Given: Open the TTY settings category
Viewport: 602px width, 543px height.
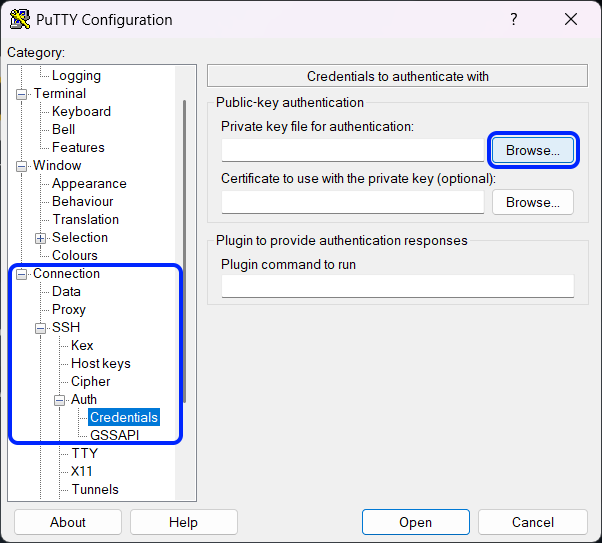Looking at the screenshot, I should [x=84, y=454].
